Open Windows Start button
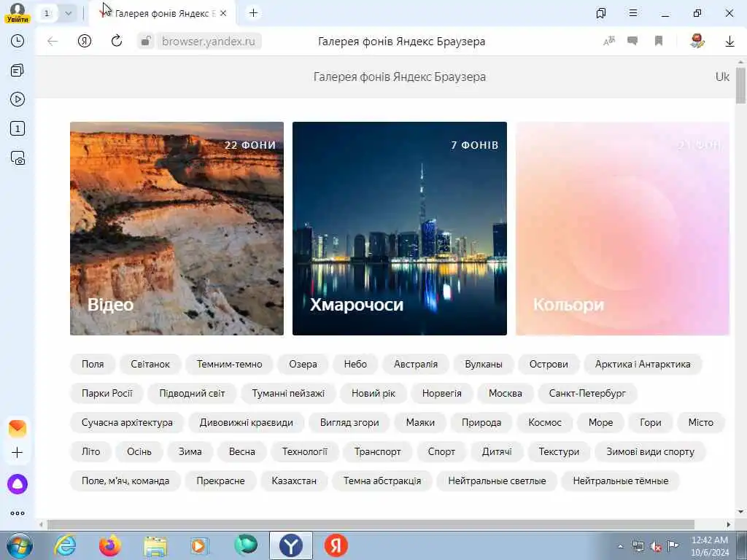The width and height of the screenshot is (747, 560). (x=20, y=545)
